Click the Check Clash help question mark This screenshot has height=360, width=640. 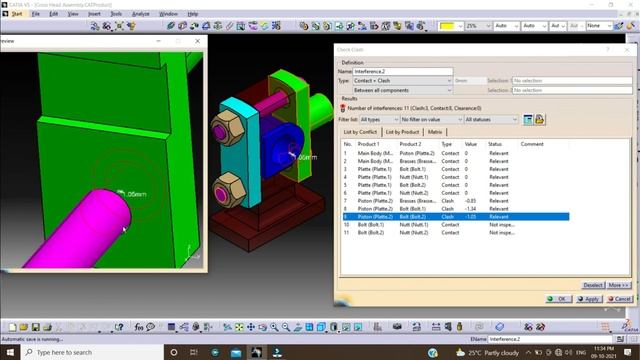(x=608, y=49)
